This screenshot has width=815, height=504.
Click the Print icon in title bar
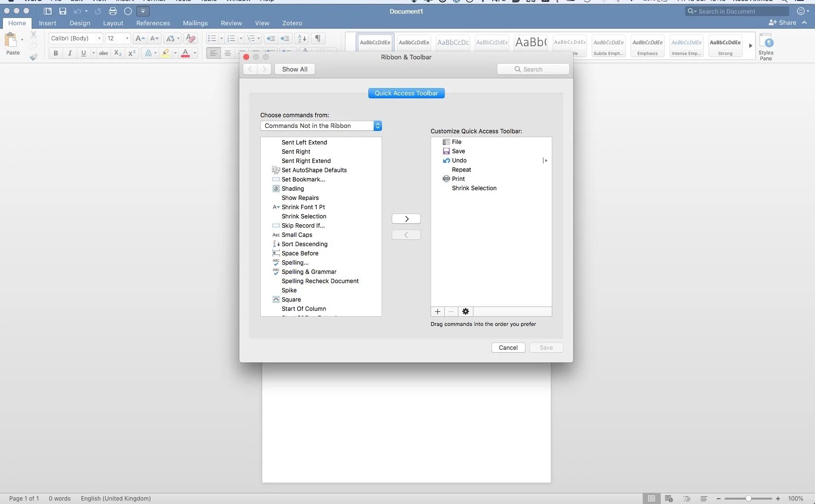pyautogui.click(x=113, y=11)
